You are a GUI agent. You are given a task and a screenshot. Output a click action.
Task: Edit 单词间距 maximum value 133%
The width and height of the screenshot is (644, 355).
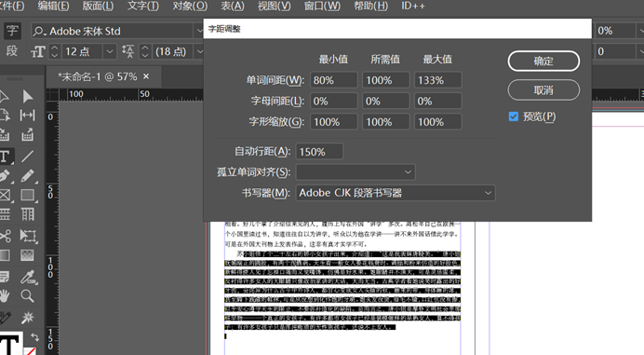437,80
